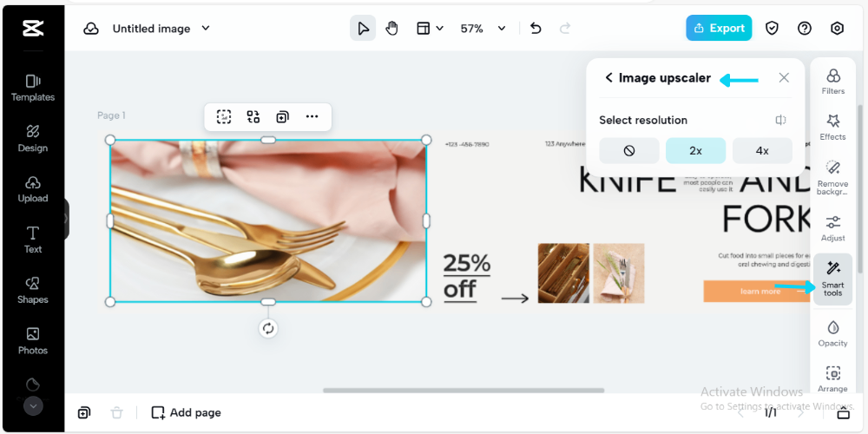Click the right panel vertical scrollbar
This screenshot has width=868, height=434.
(x=861, y=188)
